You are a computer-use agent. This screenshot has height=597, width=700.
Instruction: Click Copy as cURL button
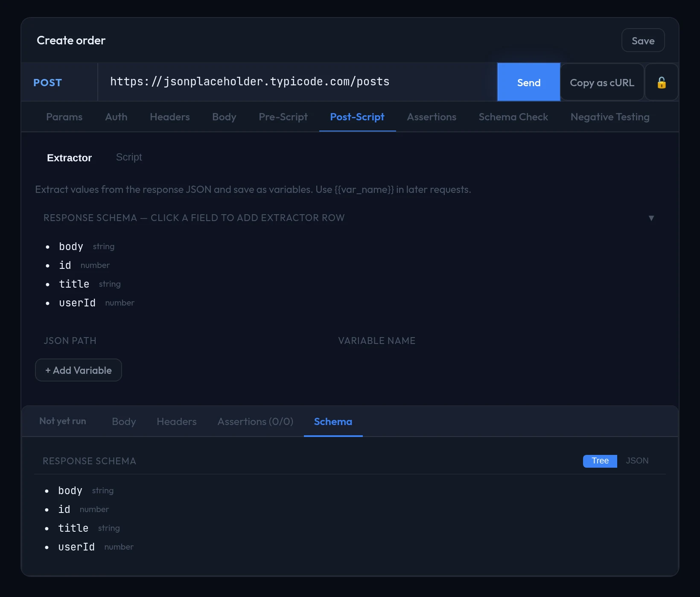pyautogui.click(x=602, y=82)
